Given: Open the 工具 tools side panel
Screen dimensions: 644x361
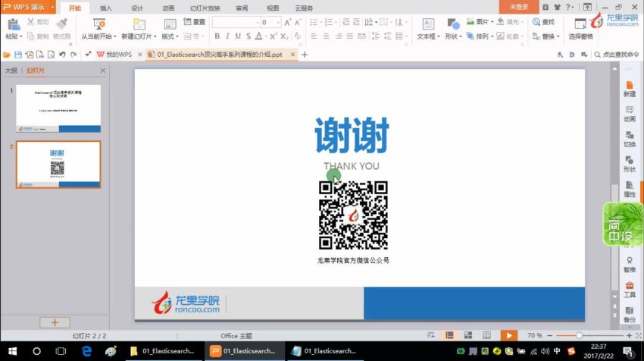Looking at the screenshot, I should click(x=629, y=289).
